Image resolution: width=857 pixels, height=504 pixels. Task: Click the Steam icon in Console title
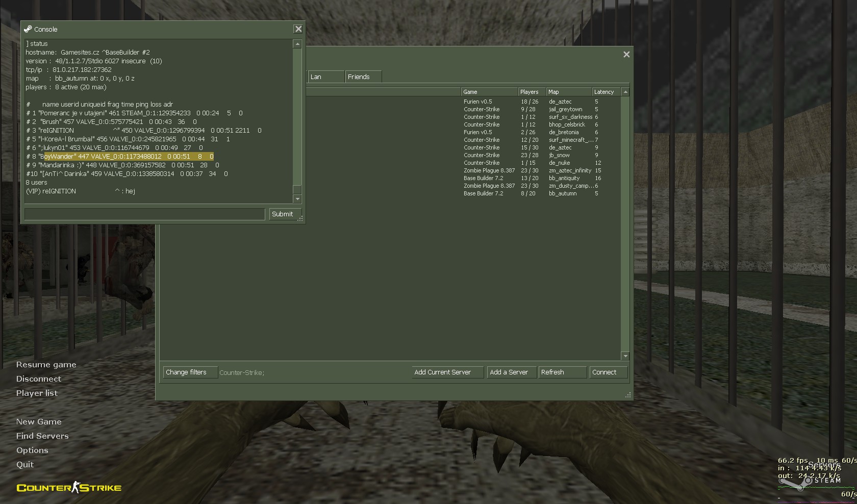(28, 29)
